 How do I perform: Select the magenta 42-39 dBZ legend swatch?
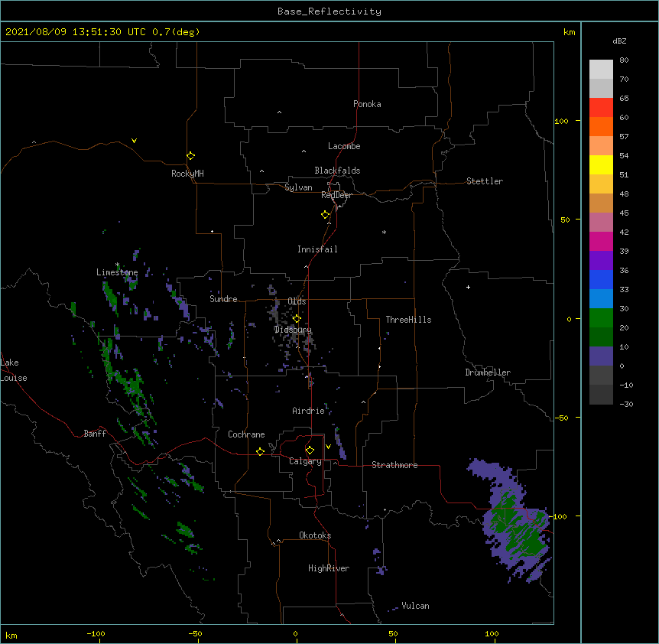click(601, 241)
